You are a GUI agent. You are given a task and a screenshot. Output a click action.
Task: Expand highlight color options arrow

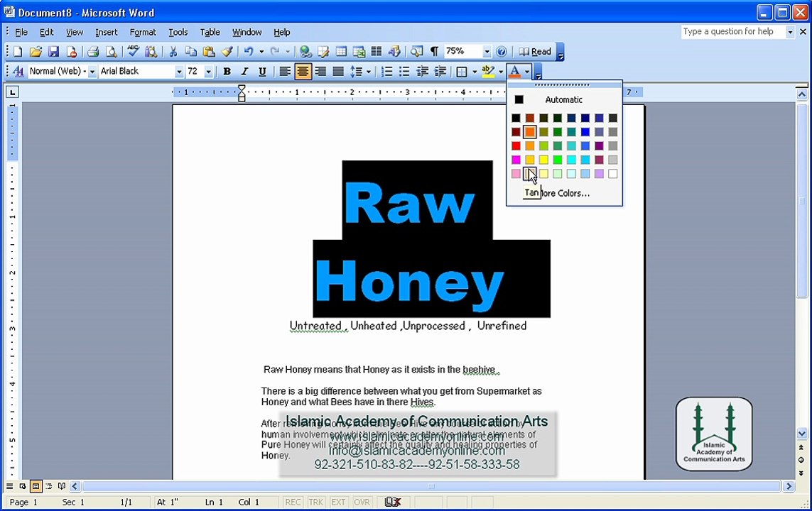tap(500, 72)
